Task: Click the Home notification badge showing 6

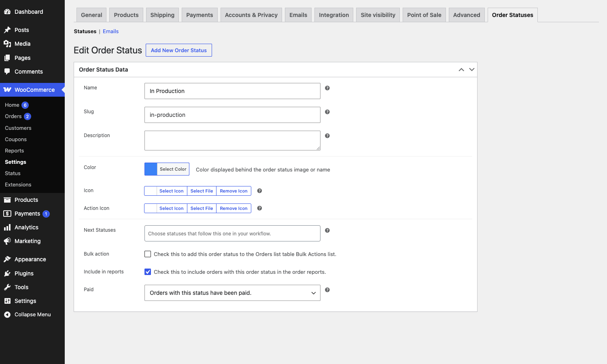Action: tap(25, 105)
